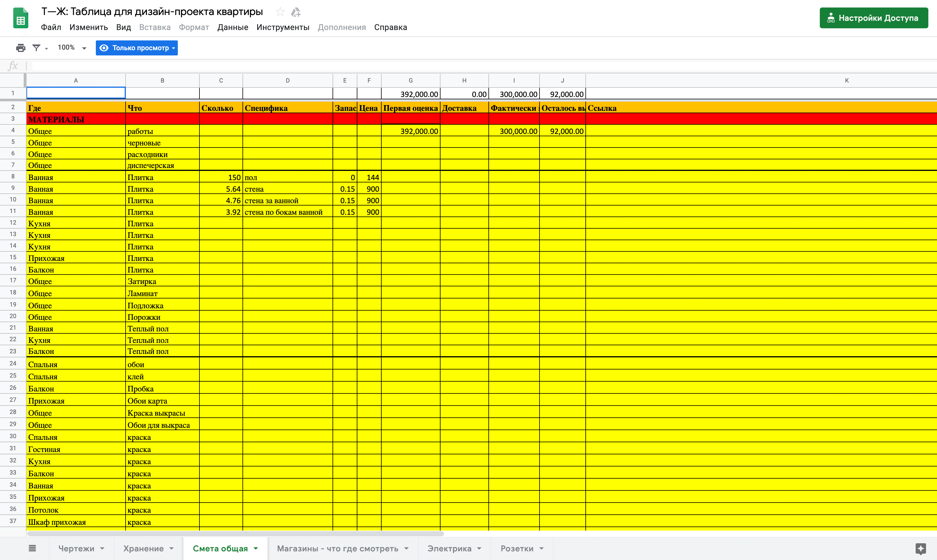Open the Инструменты menu
937x560 pixels.
[x=283, y=27]
